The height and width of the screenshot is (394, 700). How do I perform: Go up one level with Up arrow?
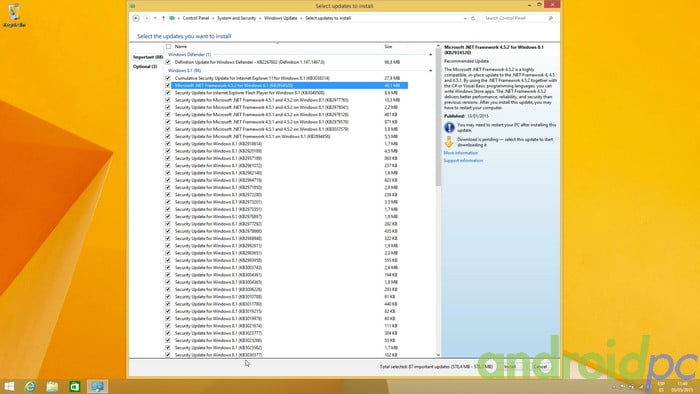pos(163,18)
